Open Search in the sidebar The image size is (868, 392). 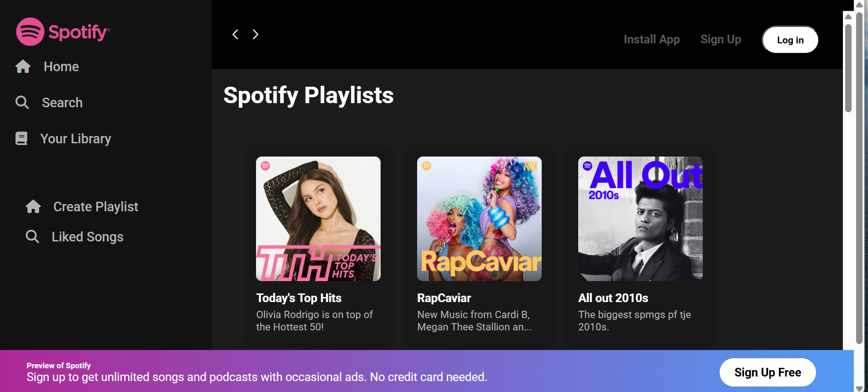(62, 103)
